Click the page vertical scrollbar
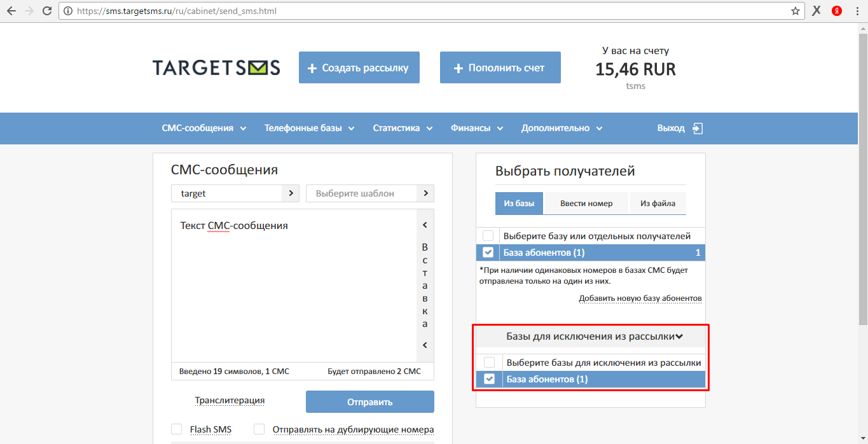This screenshot has width=868, height=444. coord(863,178)
